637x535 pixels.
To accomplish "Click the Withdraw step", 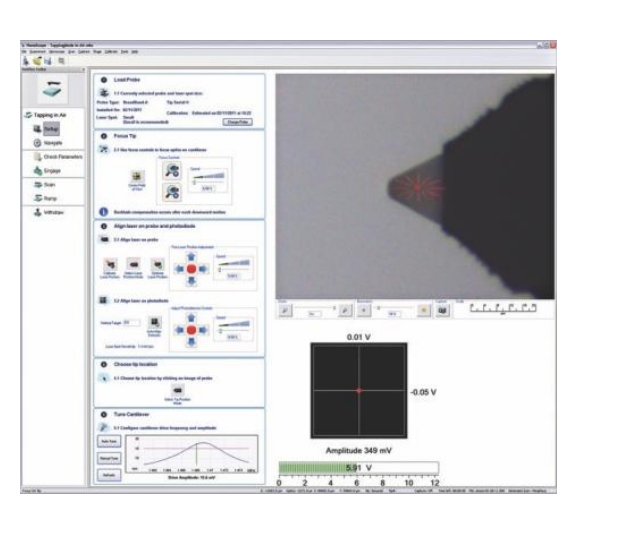I will [51, 213].
